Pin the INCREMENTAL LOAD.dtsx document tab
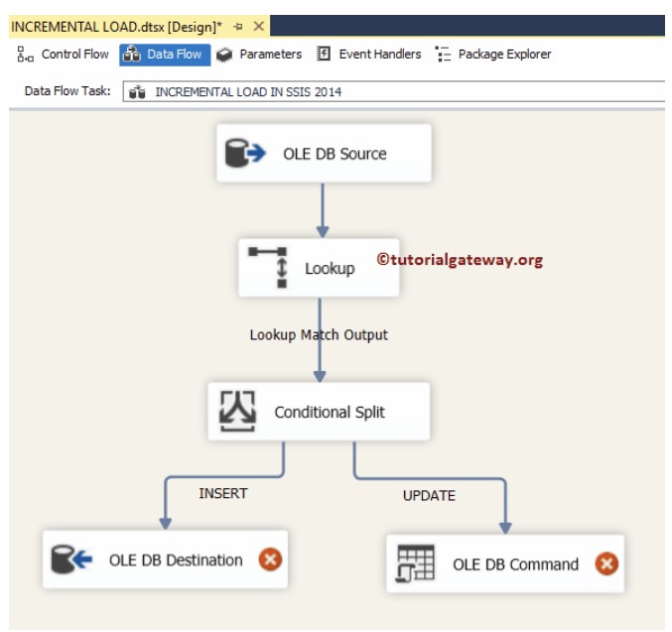The image size is (672, 632). [x=238, y=27]
